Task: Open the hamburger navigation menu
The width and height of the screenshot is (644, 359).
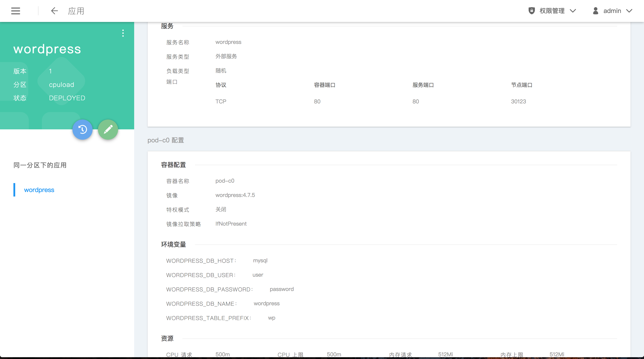Action: point(15,11)
